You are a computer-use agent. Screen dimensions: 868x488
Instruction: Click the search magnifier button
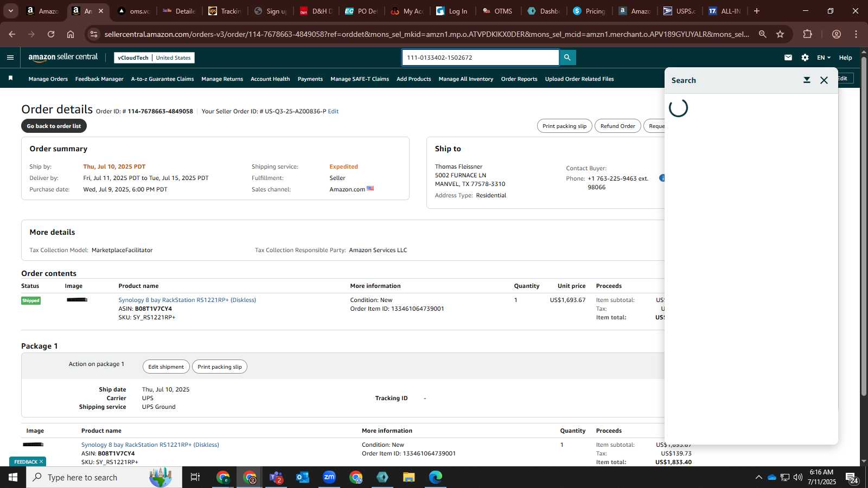pos(567,57)
